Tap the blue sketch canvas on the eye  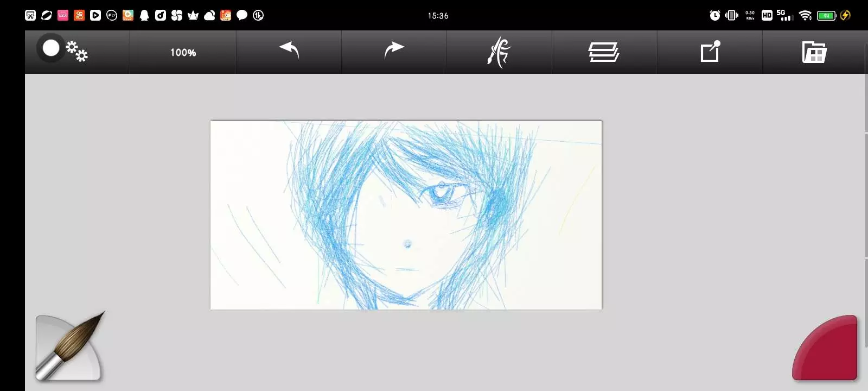pos(441,193)
